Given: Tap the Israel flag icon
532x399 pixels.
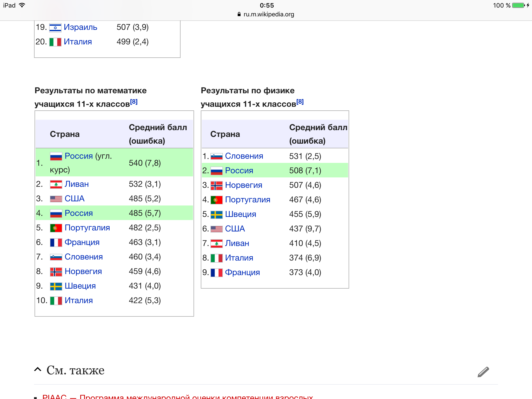Looking at the screenshot, I should coord(55,28).
